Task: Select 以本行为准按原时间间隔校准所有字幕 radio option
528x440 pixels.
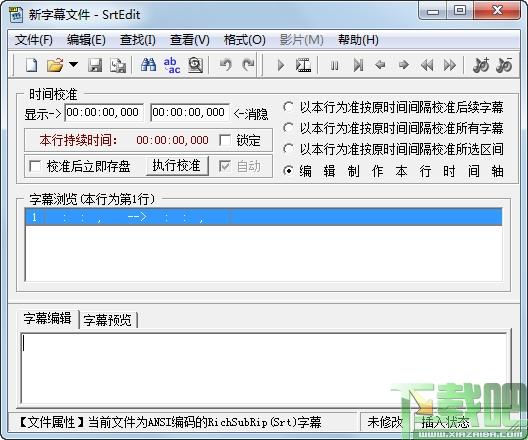Action: pos(288,128)
